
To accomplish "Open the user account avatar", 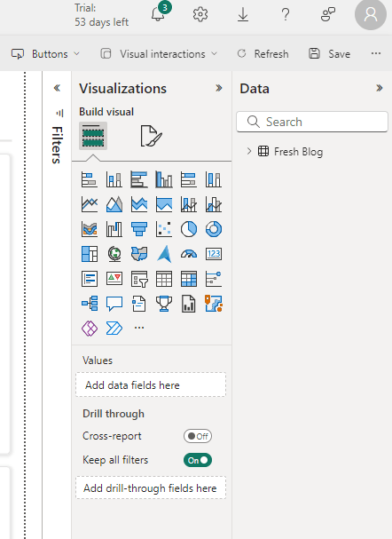I will coord(371,14).
